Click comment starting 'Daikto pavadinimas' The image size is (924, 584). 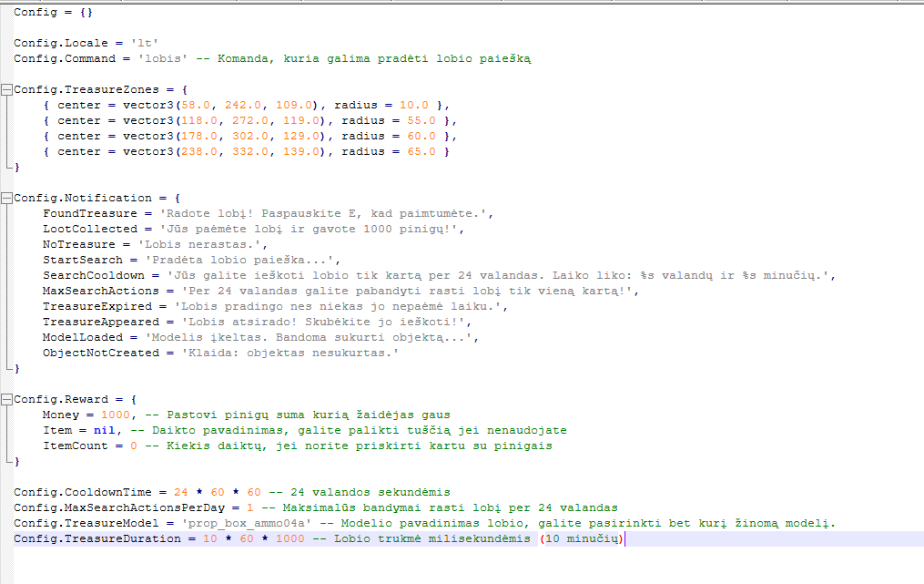[x=349, y=430]
